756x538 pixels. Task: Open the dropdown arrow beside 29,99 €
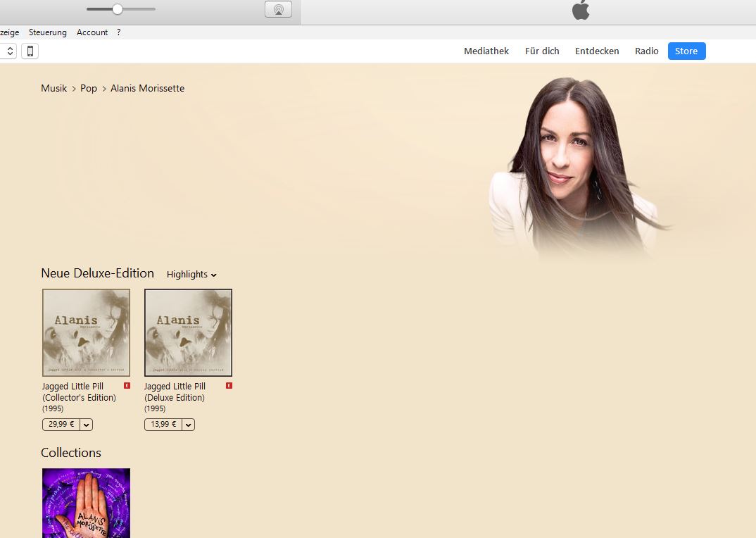87,425
